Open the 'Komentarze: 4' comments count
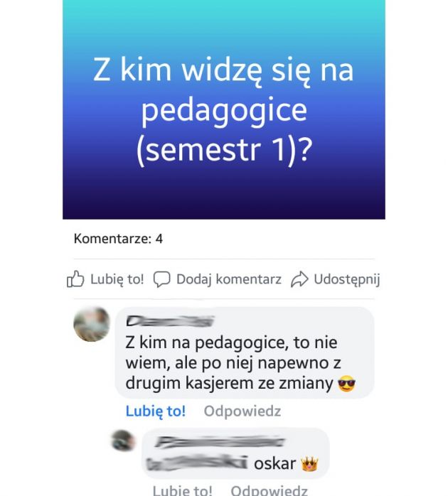This screenshot has height=496, width=448. coord(118,239)
